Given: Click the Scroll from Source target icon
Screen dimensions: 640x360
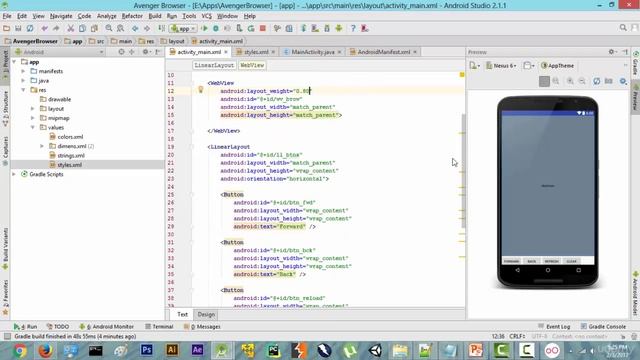Looking at the screenshot, I should [x=121, y=52].
